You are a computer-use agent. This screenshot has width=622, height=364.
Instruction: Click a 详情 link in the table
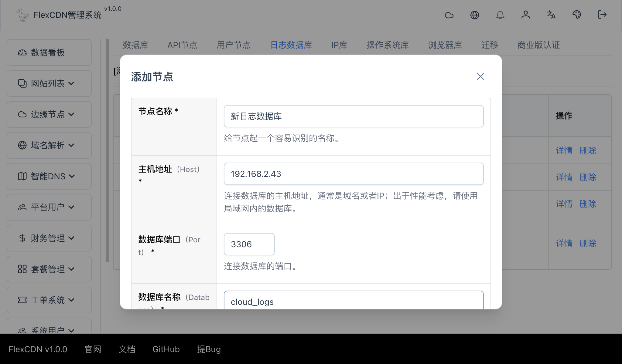tap(564, 151)
